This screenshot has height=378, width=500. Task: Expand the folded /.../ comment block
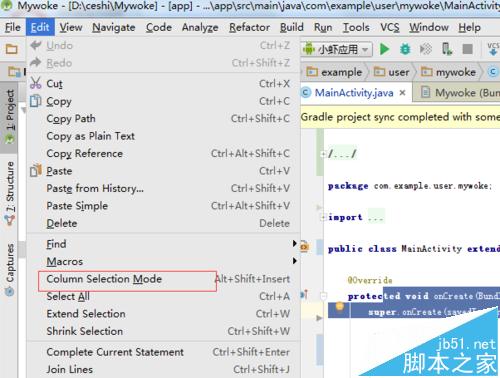[323, 154]
